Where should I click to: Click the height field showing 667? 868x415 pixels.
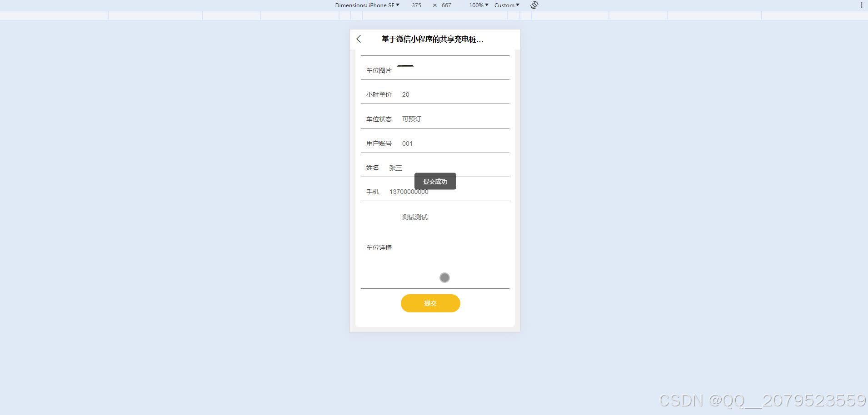[x=446, y=5]
